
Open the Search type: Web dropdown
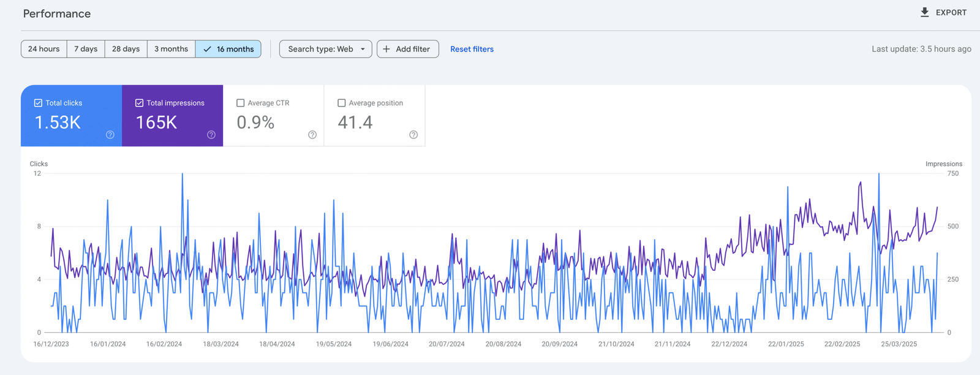[x=325, y=49]
